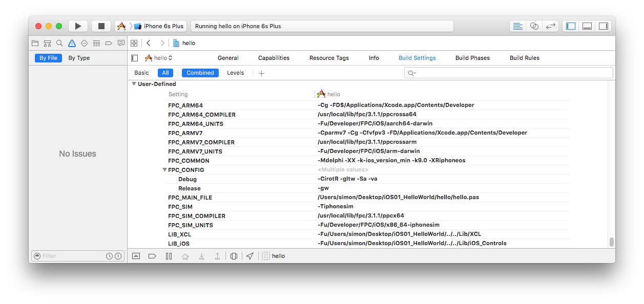Screen dimensions: 644x304
Task: Collapse the User-Defined section
Action: click(134, 84)
